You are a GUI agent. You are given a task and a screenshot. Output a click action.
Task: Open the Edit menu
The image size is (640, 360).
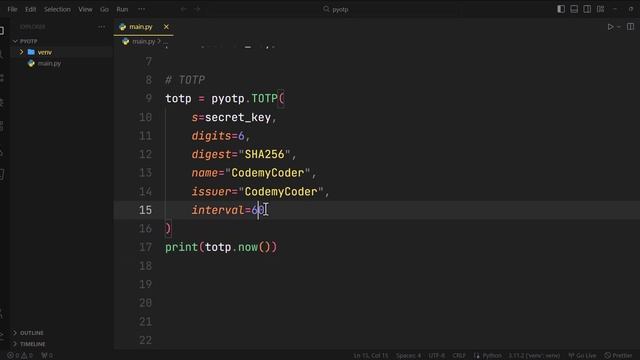tap(30, 9)
